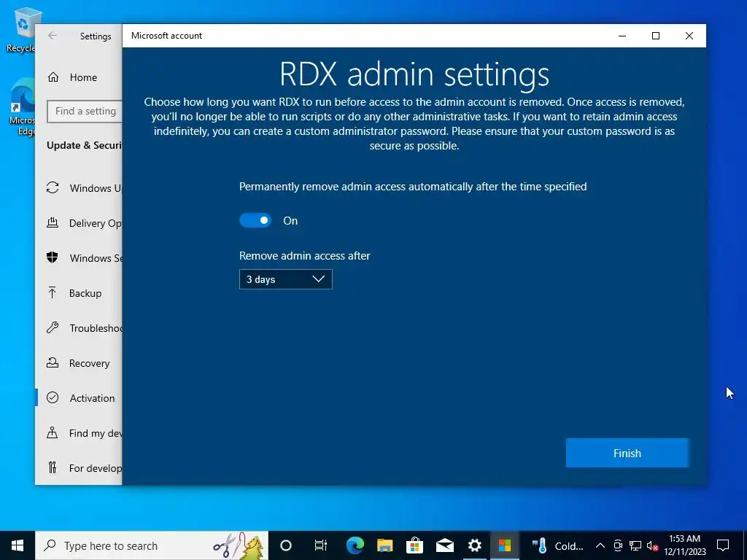Image resolution: width=747 pixels, height=560 pixels.
Task: Maximize the Microsoft account window
Action: tap(656, 36)
